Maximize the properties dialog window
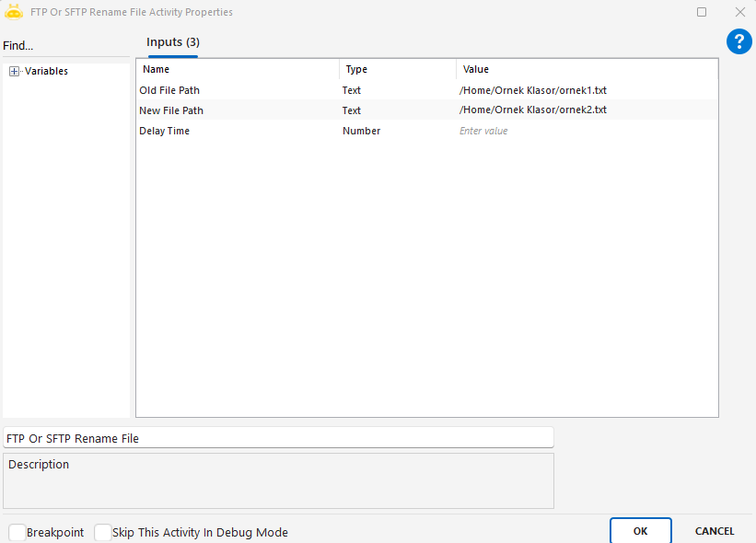 click(702, 12)
